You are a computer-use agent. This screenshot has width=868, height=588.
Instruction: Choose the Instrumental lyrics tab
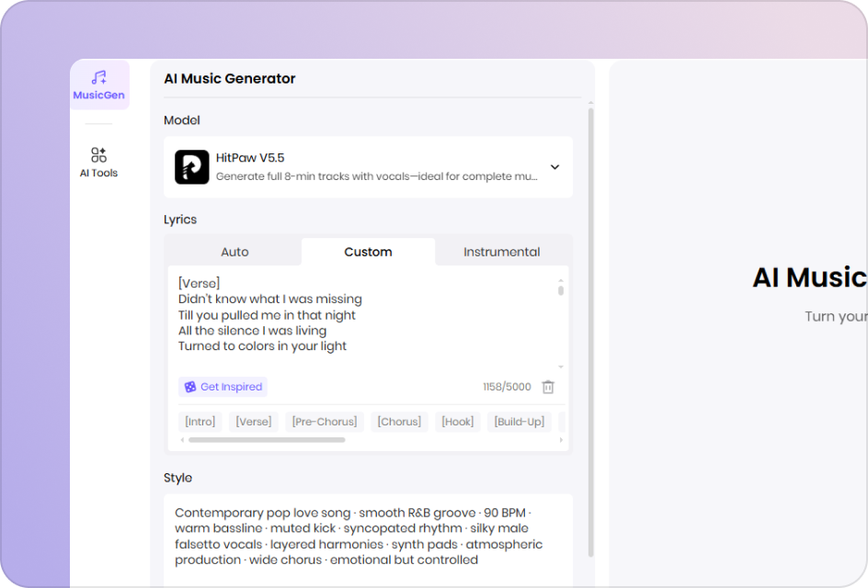pyautogui.click(x=501, y=252)
